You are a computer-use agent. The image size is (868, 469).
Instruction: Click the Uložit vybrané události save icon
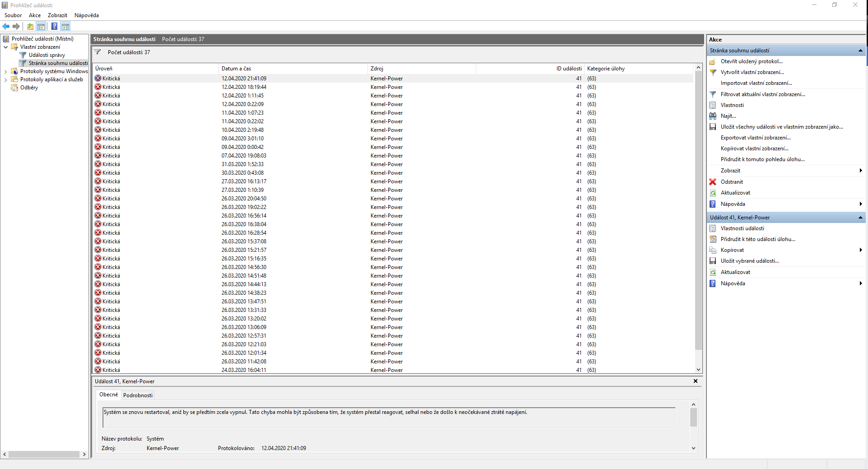[x=713, y=261]
